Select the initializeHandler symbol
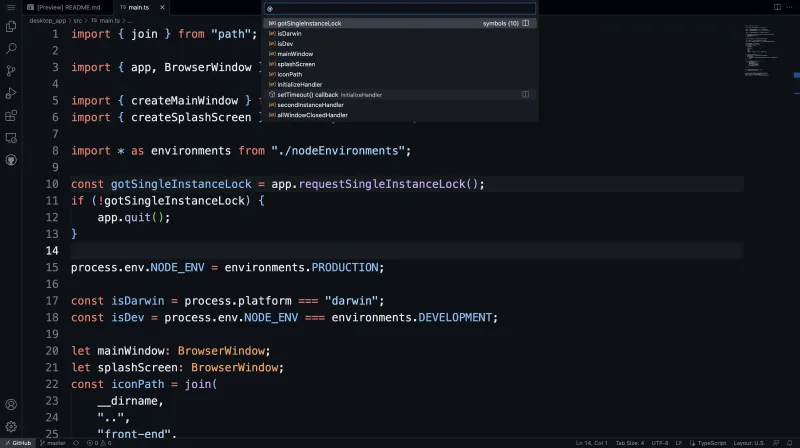 point(400,84)
